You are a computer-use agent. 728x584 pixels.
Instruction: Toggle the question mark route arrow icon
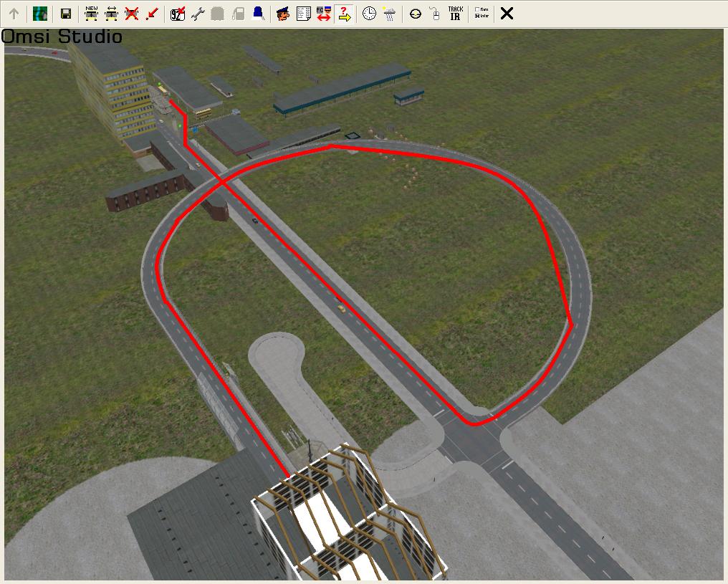click(x=344, y=14)
